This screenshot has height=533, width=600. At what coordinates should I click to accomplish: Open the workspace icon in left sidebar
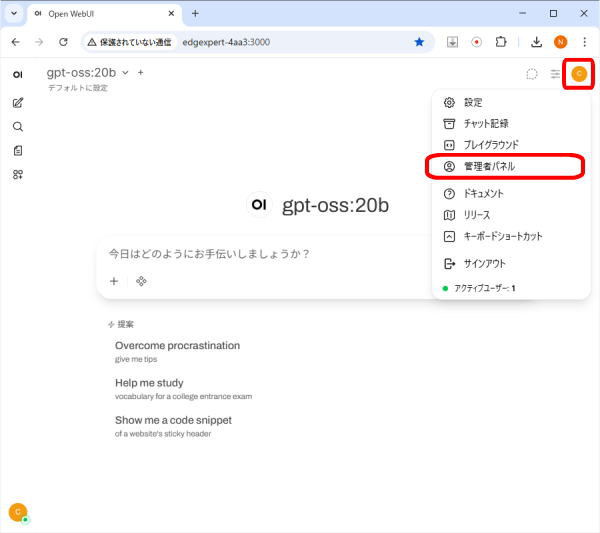point(18,175)
